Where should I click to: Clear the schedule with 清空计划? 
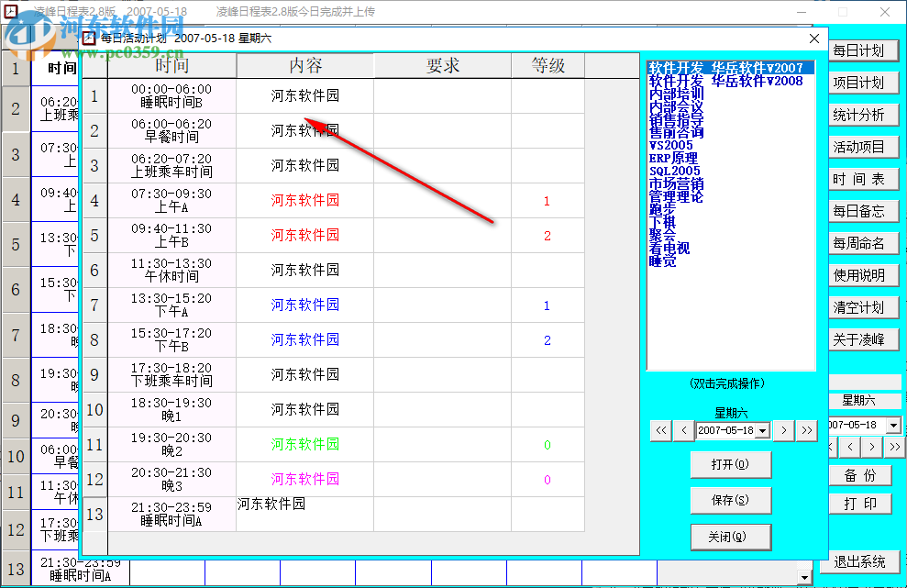click(x=863, y=306)
